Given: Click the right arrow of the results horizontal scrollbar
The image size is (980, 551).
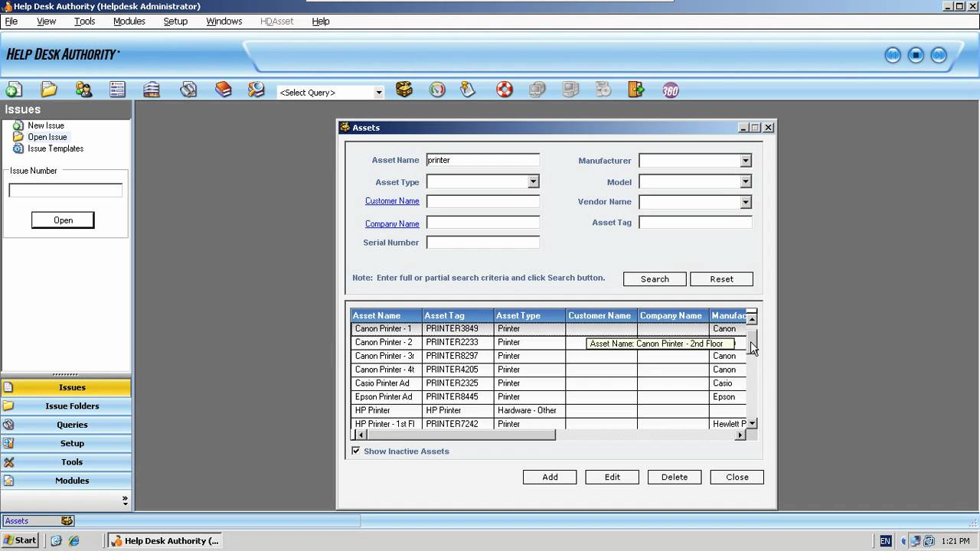Looking at the screenshot, I should [740, 435].
